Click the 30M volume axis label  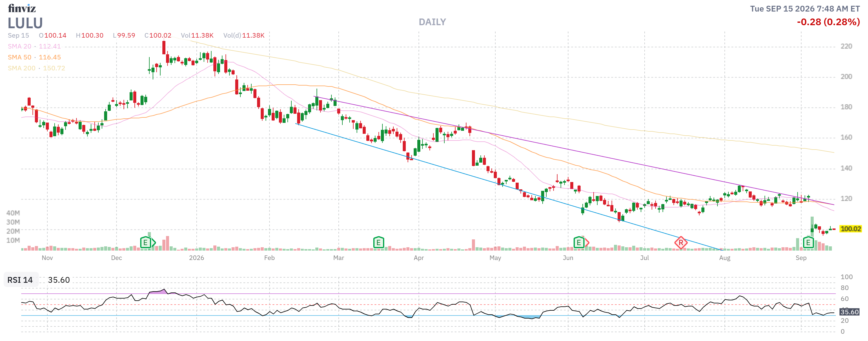[13, 222]
